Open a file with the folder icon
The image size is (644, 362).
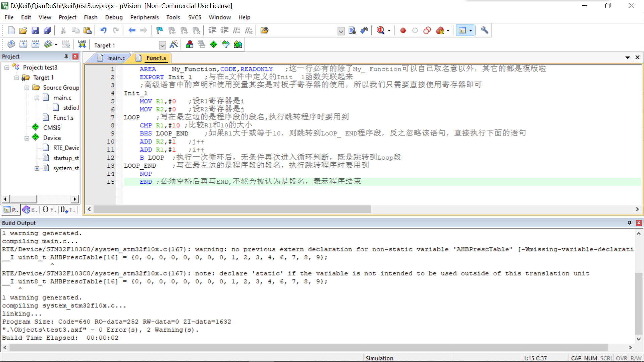23,31
